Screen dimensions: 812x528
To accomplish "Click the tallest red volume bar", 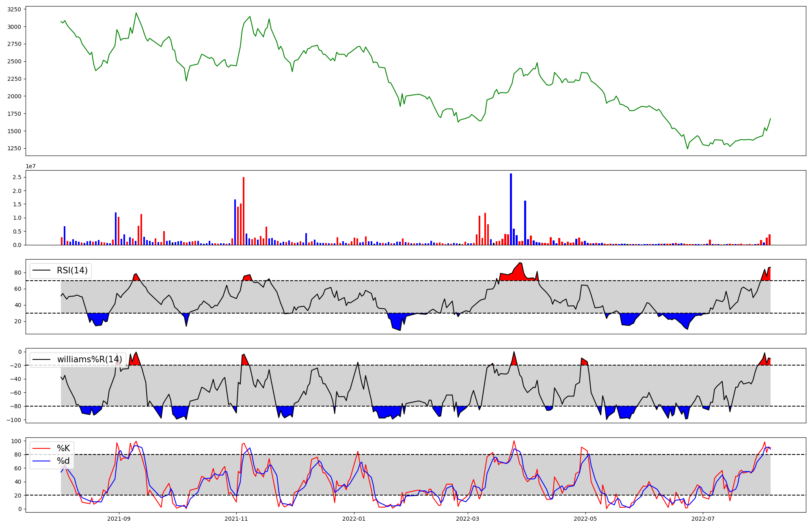I will click(x=244, y=211).
